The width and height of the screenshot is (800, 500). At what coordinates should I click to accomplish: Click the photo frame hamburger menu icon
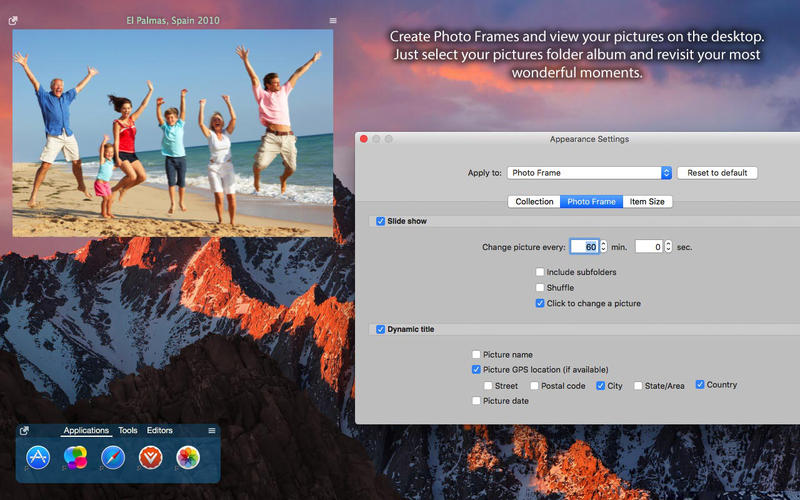333,20
